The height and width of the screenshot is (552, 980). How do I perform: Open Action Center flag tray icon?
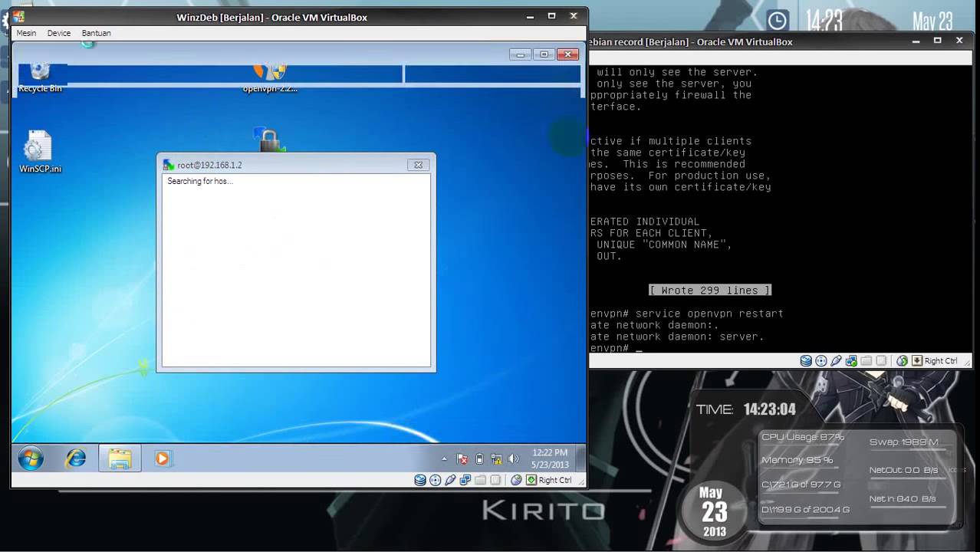(x=462, y=459)
